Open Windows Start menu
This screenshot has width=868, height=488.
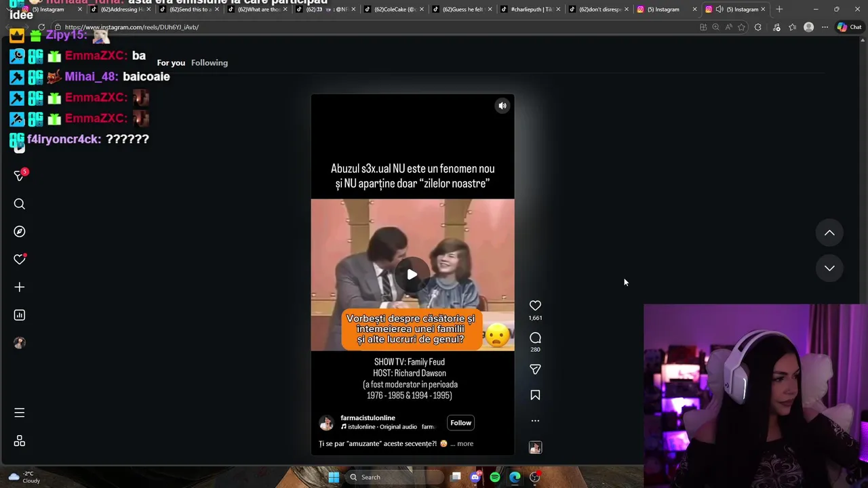(x=334, y=477)
